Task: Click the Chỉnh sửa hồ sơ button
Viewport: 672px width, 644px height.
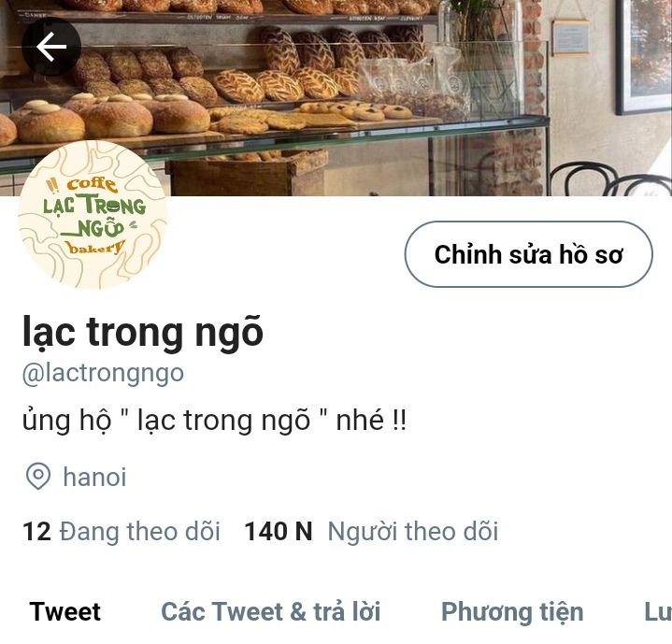Action: point(528,254)
